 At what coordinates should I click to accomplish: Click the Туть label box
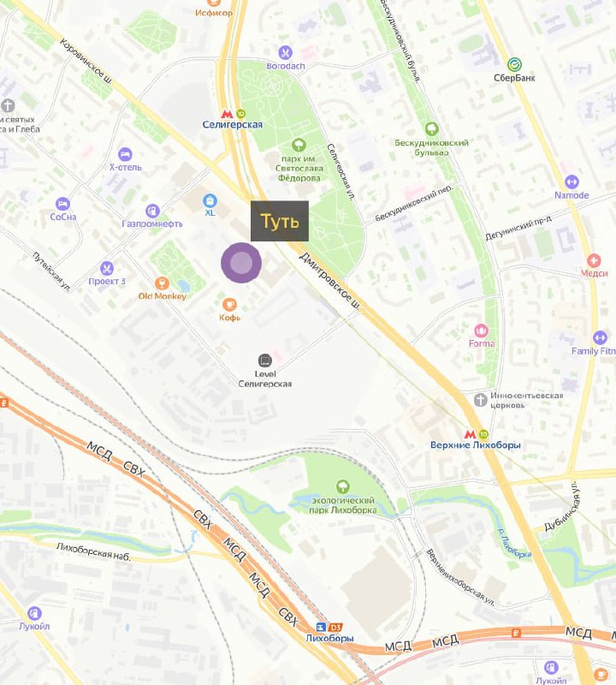point(280,221)
